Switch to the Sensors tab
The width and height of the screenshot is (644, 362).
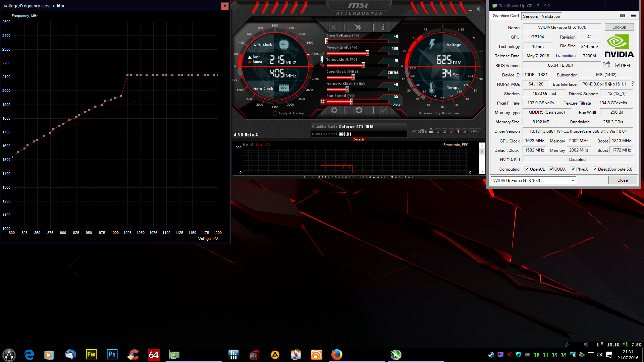pyautogui.click(x=530, y=16)
